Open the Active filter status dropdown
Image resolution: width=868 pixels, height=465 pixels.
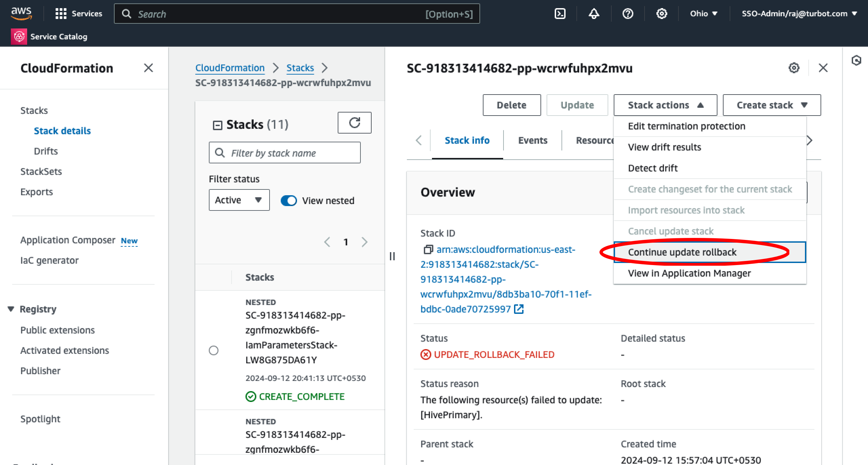(239, 200)
